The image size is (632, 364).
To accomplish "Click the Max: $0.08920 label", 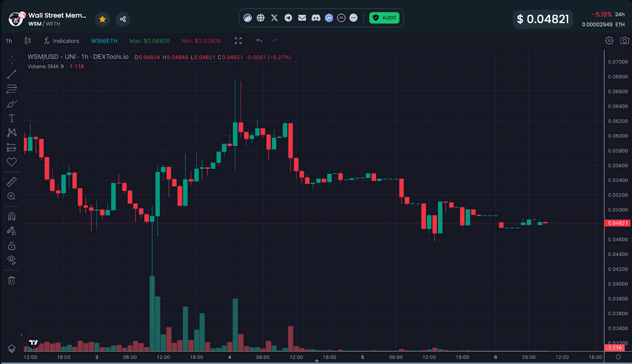I will point(150,41).
